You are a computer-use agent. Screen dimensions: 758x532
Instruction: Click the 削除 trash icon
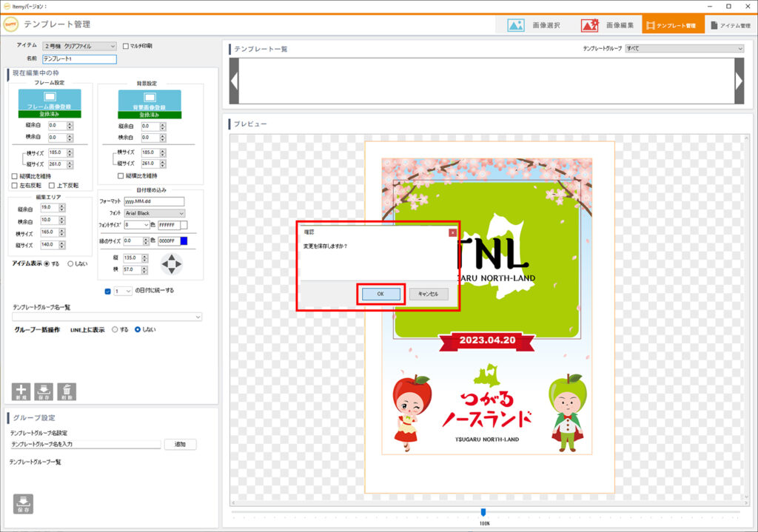point(67,391)
